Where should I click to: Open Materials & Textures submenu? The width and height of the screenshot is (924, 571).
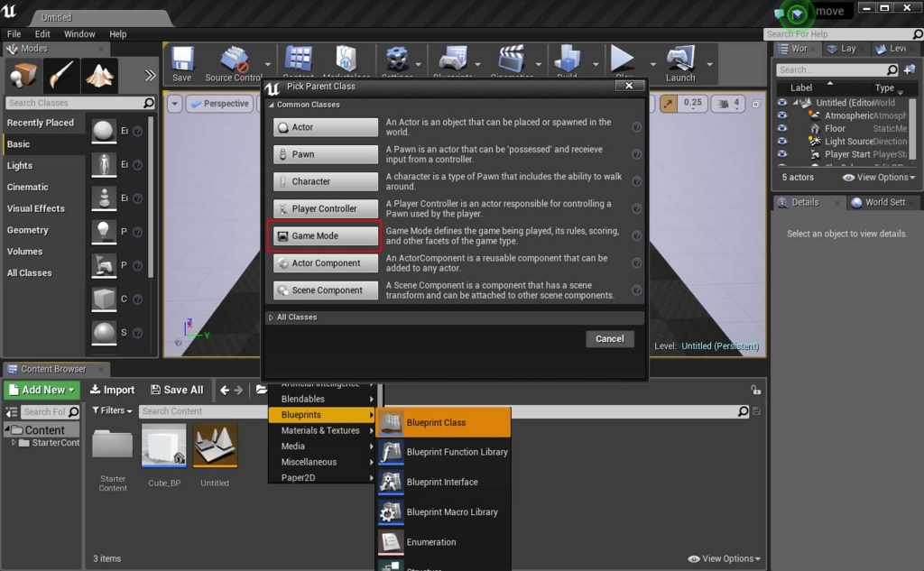322,431
